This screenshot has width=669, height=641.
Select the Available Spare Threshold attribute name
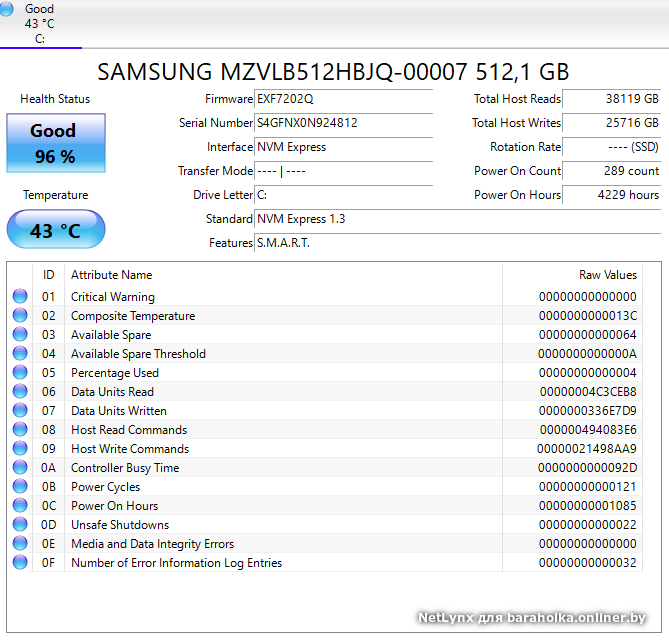[138, 354]
